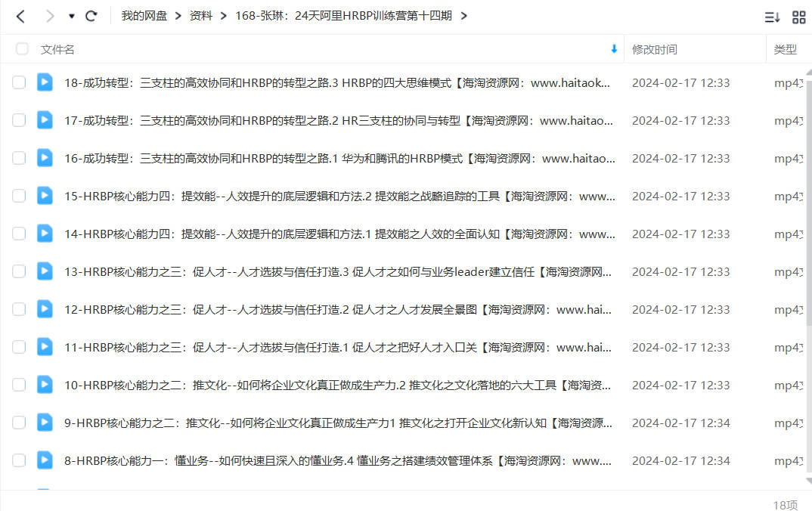This screenshot has height=511, width=812.
Task: Refresh the current folder listing
Action: click(x=91, y=17)
